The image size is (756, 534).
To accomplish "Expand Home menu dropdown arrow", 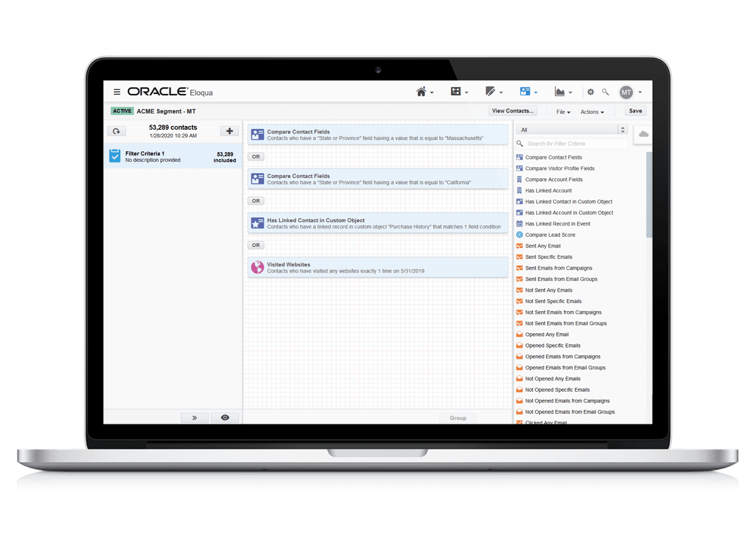I will pyautogui.click(x=432, y=93).
